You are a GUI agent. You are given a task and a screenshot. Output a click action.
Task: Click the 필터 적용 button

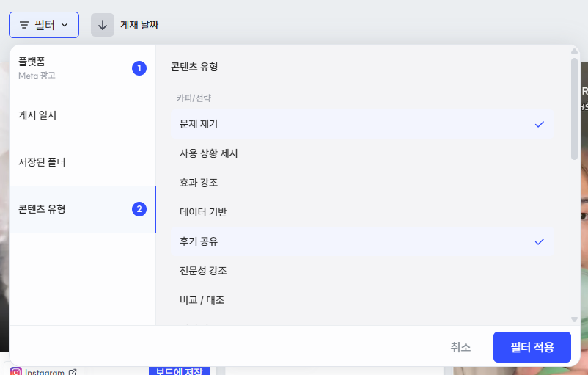pyautogui.click(x=532, y=347)
